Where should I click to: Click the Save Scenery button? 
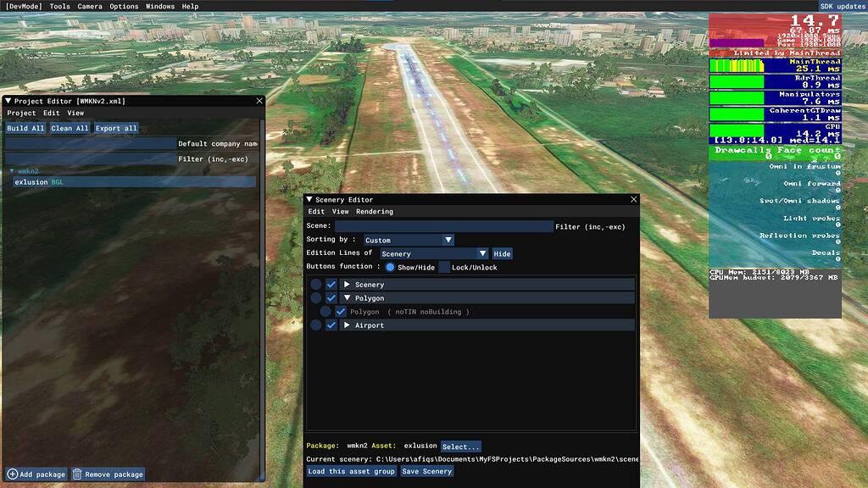click(x=427, y=471)
